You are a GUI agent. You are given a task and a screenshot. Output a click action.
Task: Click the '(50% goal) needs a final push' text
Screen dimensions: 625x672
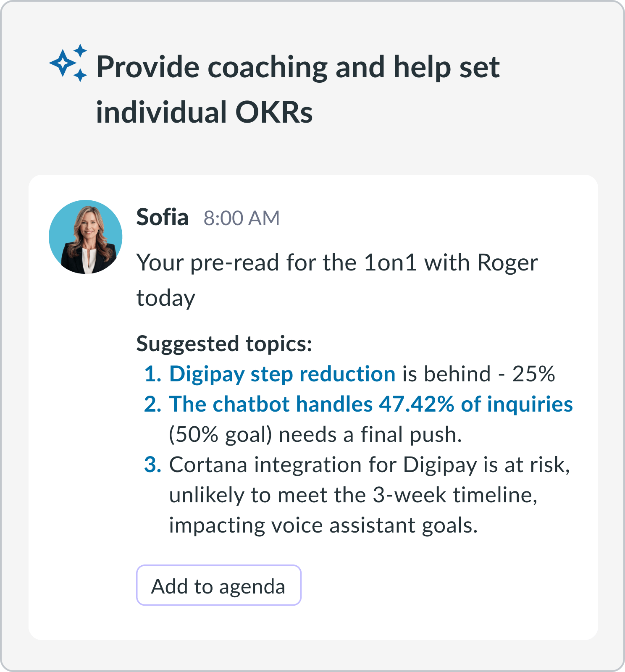click(315, 434)
